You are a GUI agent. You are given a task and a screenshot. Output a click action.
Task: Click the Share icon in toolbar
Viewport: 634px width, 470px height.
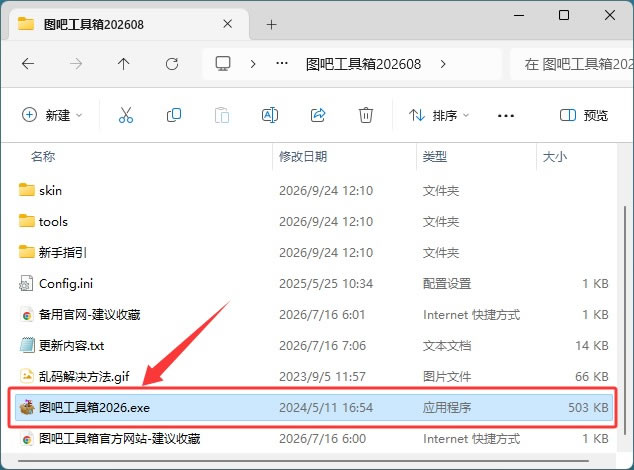318,115
